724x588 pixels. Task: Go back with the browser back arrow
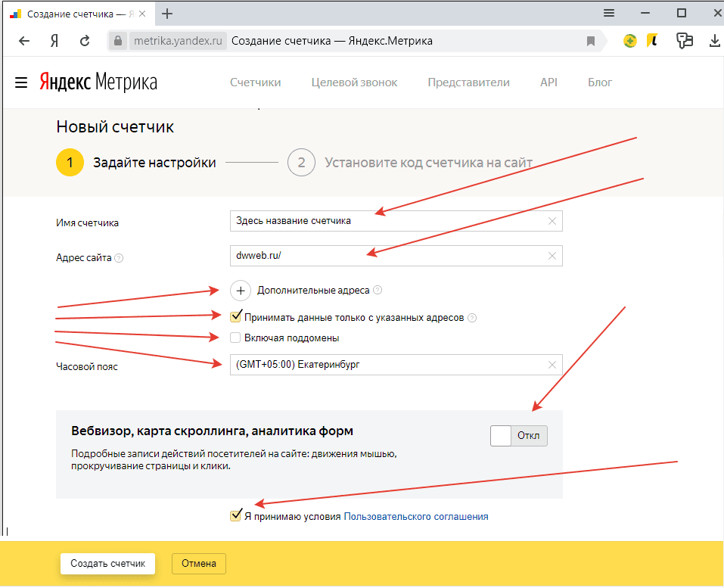point(24,41)
